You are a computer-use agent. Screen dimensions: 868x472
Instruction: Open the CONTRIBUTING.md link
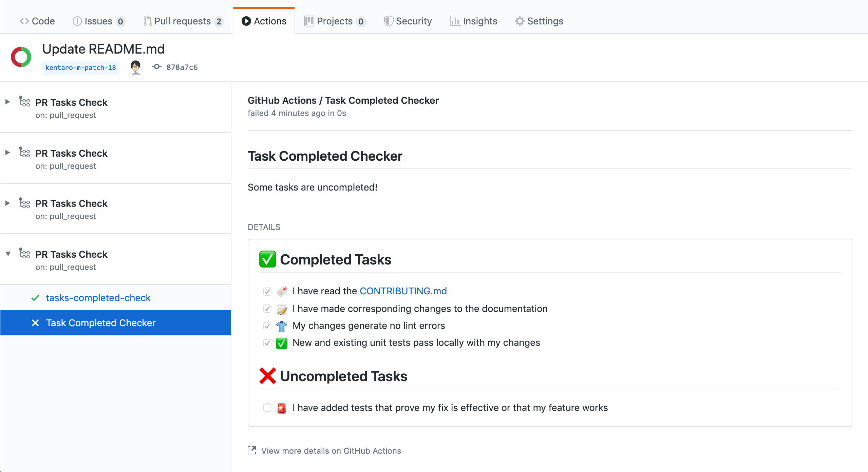(403, 291)
